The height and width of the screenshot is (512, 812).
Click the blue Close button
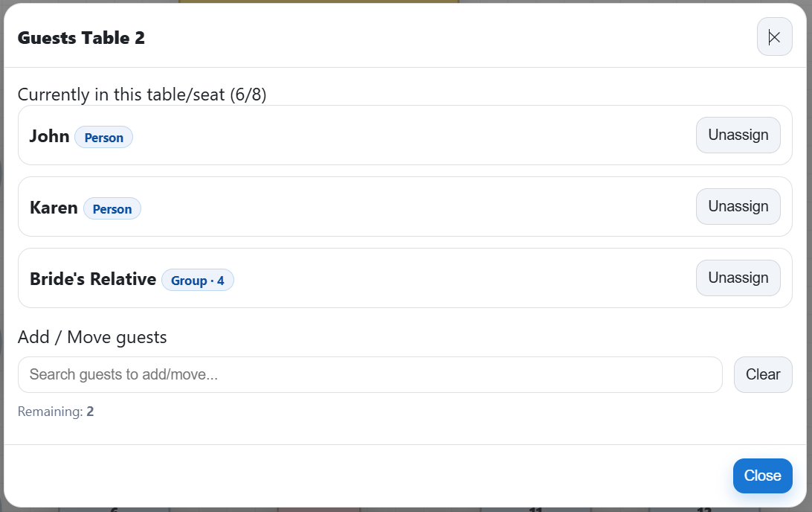(763, 476)
